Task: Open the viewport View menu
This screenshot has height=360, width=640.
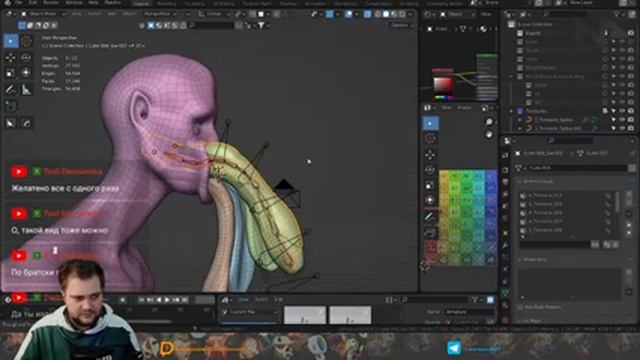Action: click(x=76, y=14)
